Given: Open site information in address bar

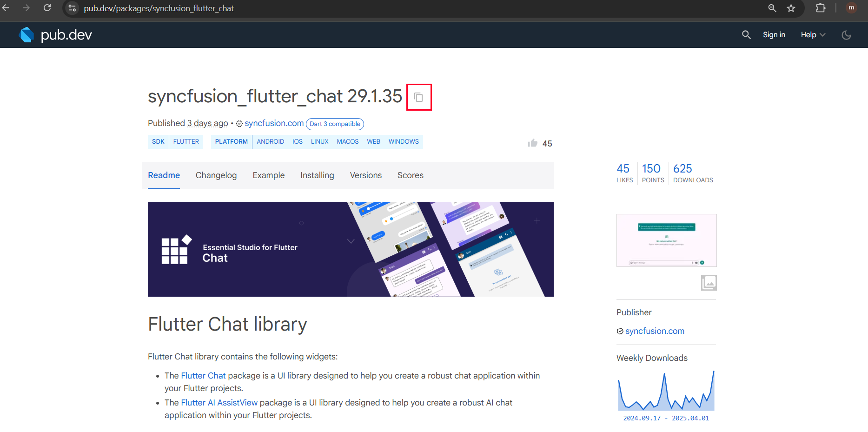Looking at the screenshot, I should [72, 8].
